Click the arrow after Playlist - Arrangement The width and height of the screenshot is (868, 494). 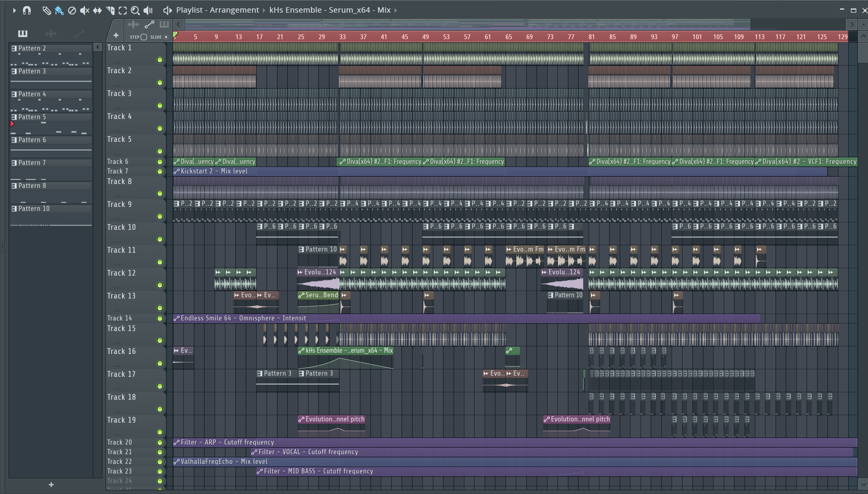point(264,10)
